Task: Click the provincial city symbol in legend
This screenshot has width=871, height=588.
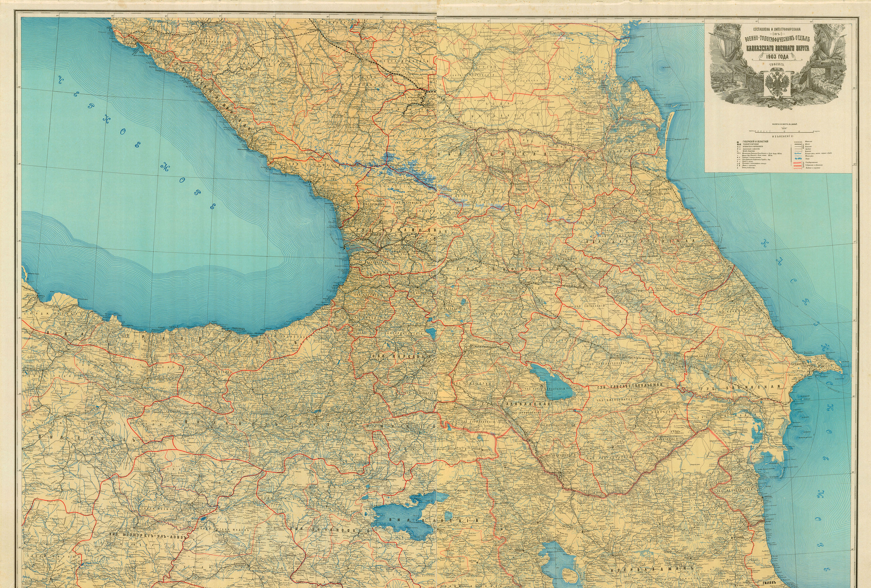Action: [738, 142]
